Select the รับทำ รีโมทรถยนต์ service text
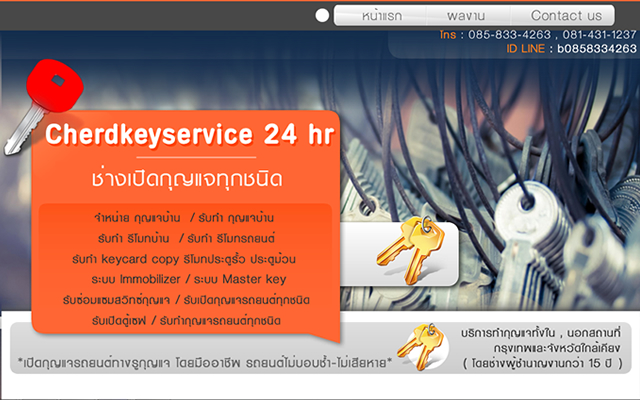The height and width of the screenshot is (400, 640). click(x=231, y=238)
